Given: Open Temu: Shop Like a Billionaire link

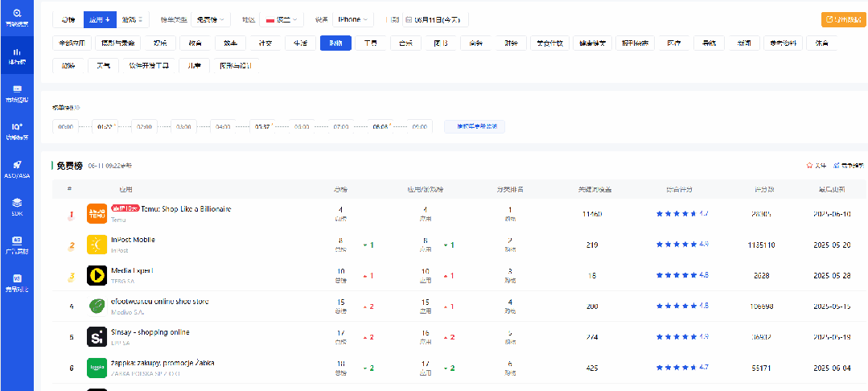Looking at the screenshot, I should 186,209.
